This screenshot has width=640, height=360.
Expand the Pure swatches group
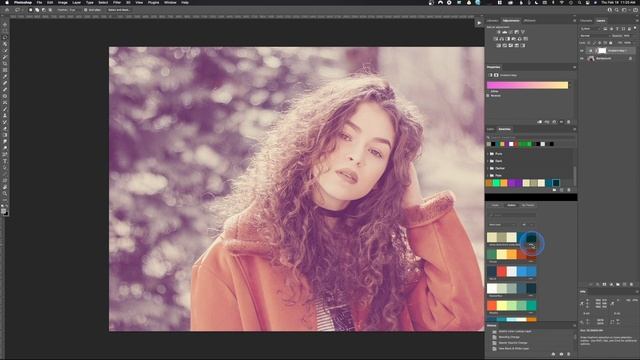coord(487,154)
